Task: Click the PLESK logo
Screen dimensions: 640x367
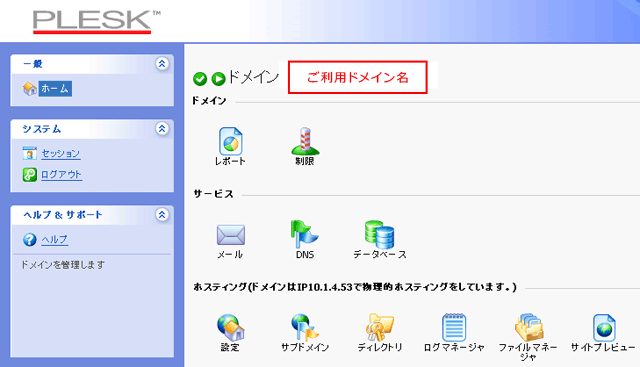Action: tap(97, 21)
